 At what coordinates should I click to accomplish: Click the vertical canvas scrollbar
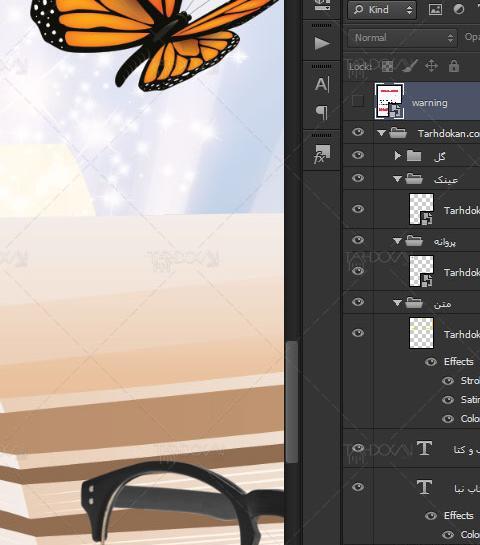(x=292, y=402)
